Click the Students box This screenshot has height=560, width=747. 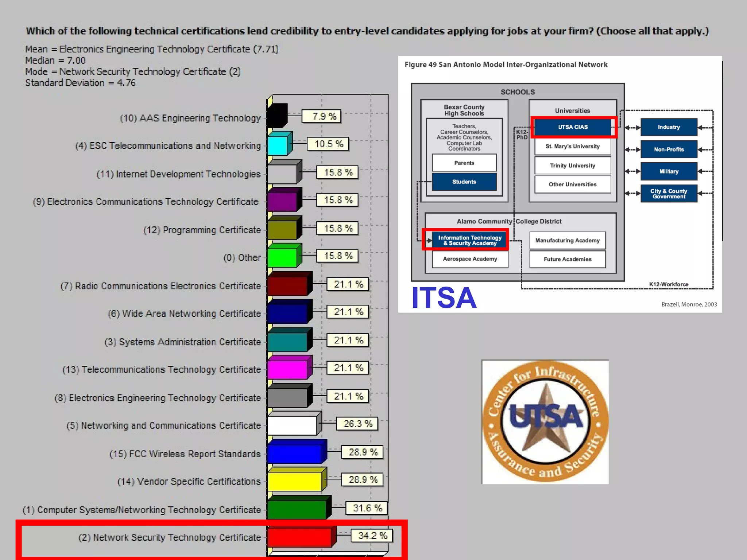464,182
